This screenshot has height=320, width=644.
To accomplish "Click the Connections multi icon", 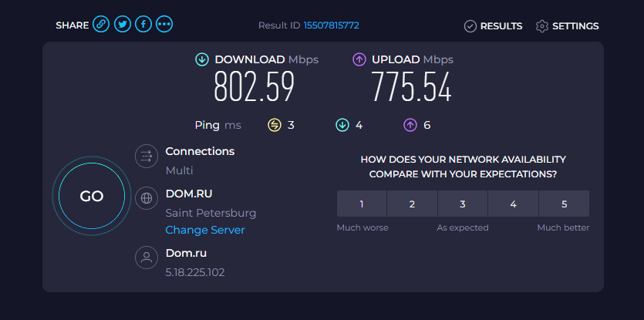I will 146,157.
